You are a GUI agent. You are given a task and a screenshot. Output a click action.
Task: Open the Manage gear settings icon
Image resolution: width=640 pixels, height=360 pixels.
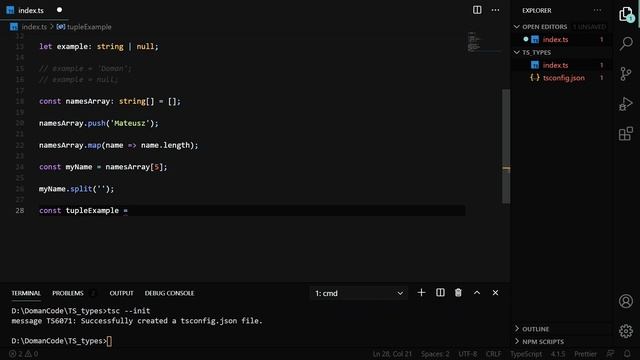pyautogui.click(x=626, y=331)
